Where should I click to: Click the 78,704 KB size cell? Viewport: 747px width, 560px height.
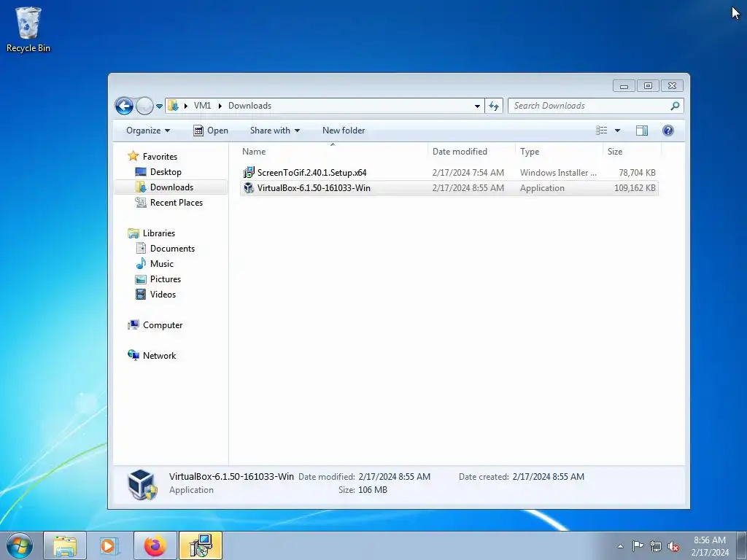tap(637, 172)
